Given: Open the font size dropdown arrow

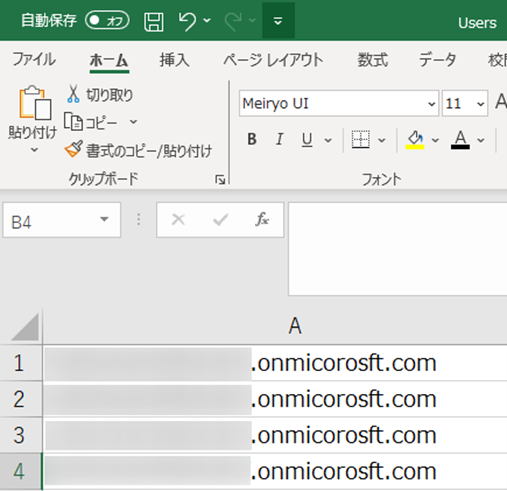Looking at the screenshot, I should pyautogui.click(x=480, y=104).
